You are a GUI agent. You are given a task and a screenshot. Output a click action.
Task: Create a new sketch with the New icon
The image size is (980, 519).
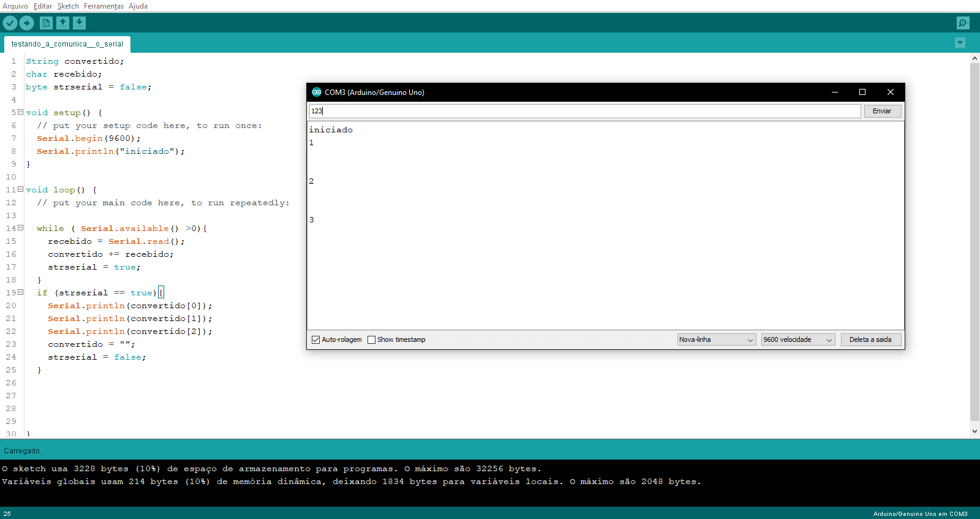(46, 23)
